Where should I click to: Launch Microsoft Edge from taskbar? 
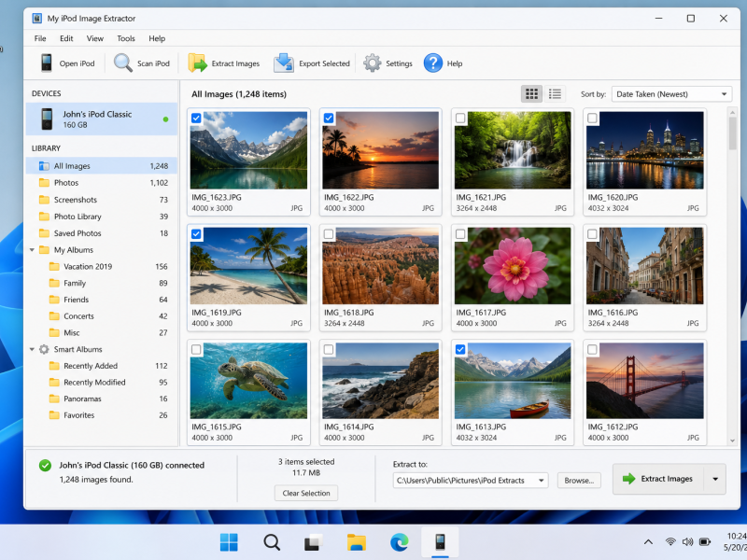point(400,542)
